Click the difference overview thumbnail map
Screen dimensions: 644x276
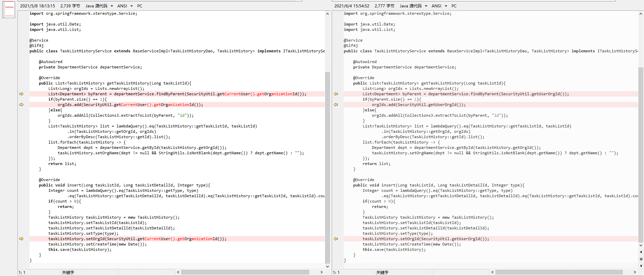[9, 9]
